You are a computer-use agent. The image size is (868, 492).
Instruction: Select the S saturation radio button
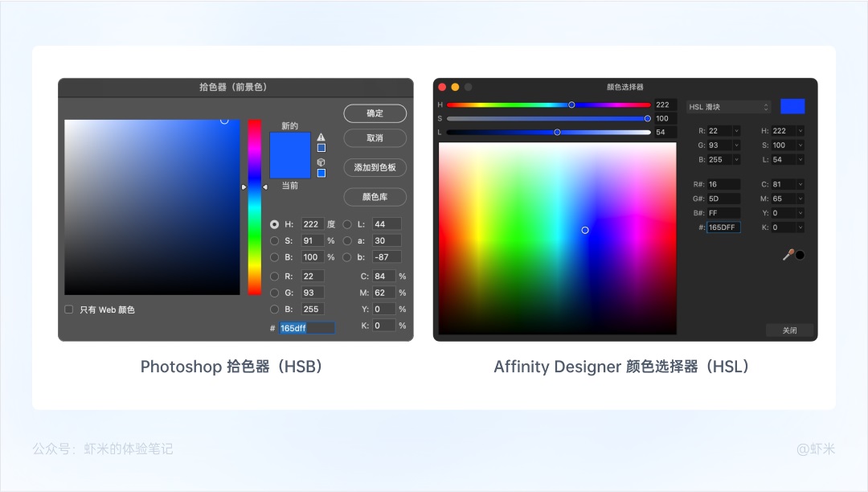[x=275, y=240]
